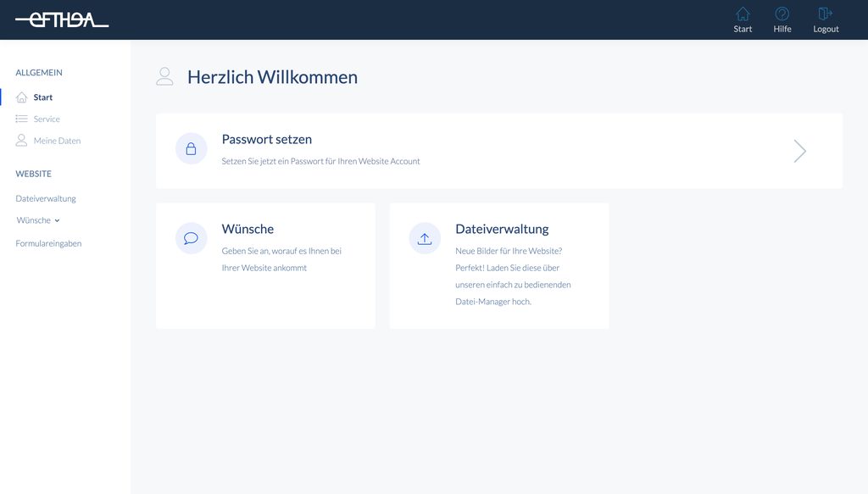Click the Passwort setzen heading

click(x=266, y=139)
